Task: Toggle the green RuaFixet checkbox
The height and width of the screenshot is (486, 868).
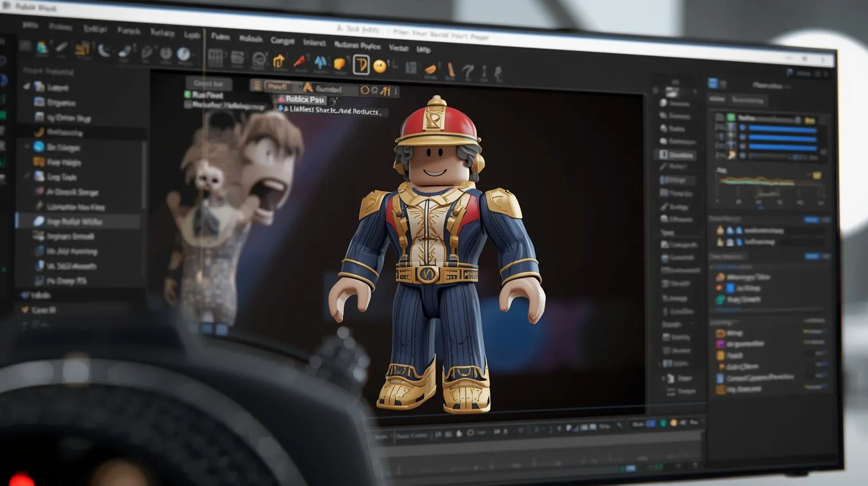Action: (188, 94)
